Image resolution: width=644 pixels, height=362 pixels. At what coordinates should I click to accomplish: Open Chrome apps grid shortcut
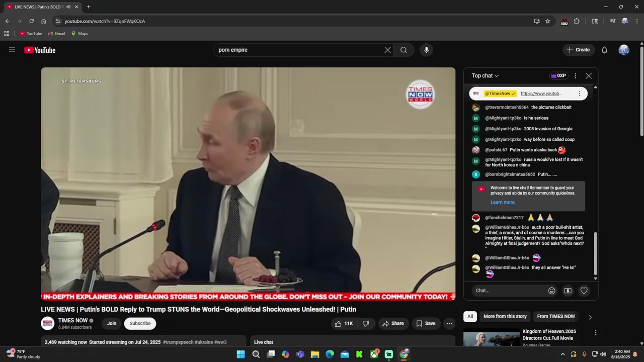point(7,34)
